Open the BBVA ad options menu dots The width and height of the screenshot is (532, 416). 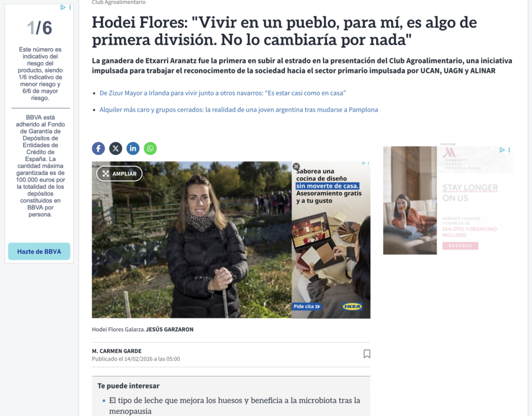click(x=70, y=7)
